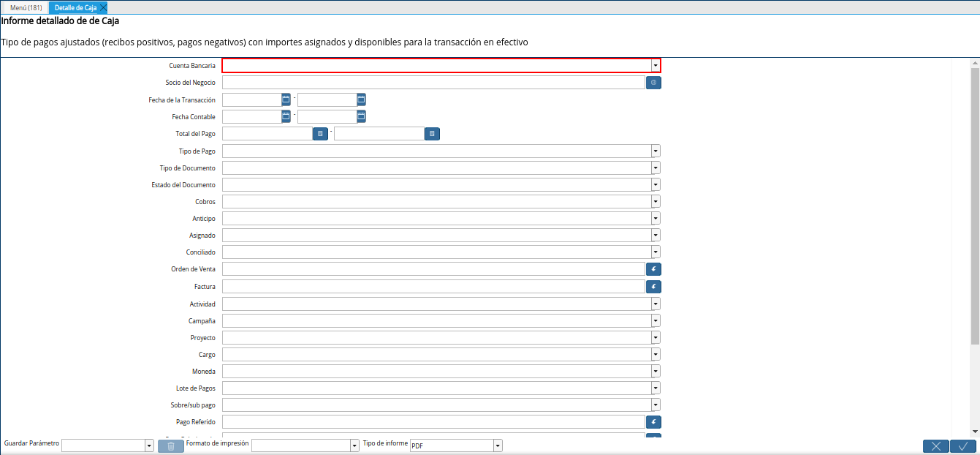
Task: Expand the Cobros dropdown
Action: pos(656,201)
